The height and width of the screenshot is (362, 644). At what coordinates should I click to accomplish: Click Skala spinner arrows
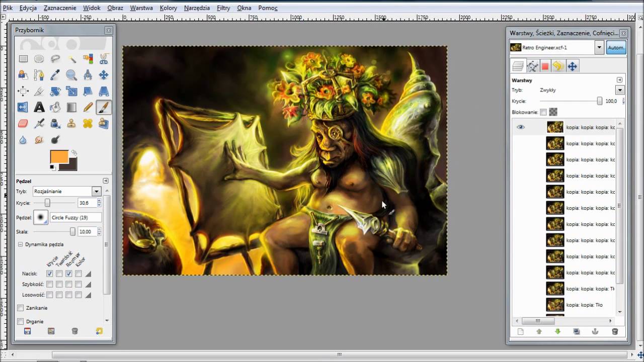pyautogui.click(x=99, y=231)
